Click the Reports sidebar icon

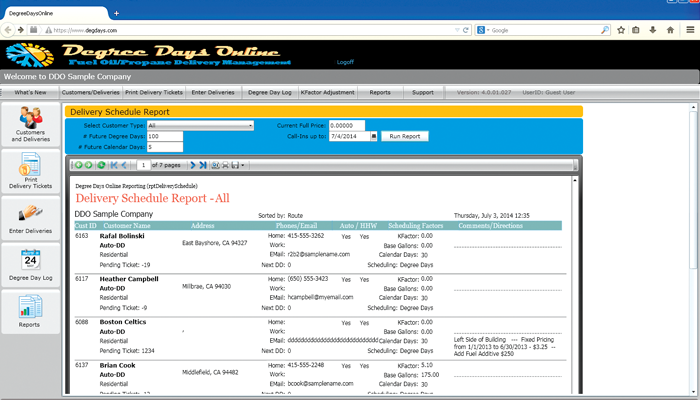coord(30,313)
